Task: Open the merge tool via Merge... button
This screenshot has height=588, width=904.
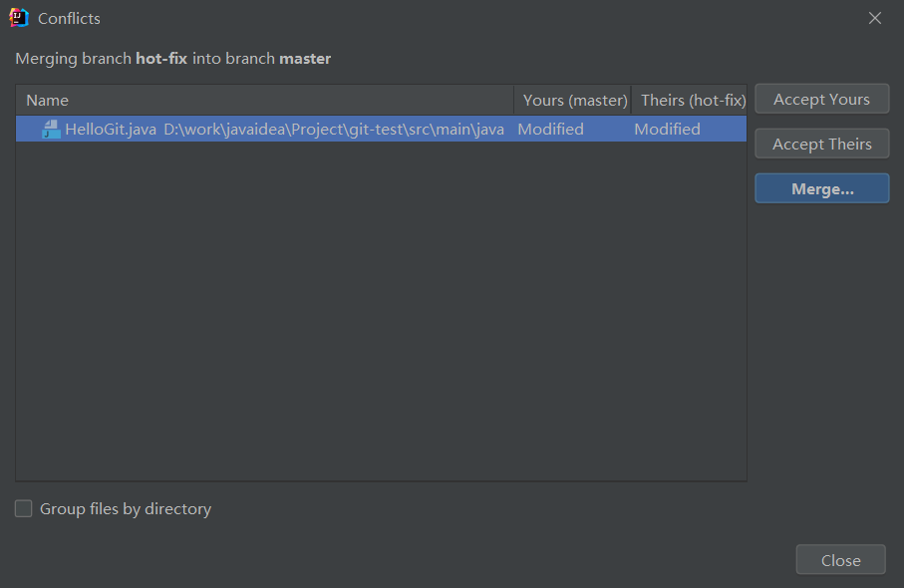Action: tap(821, 188)
